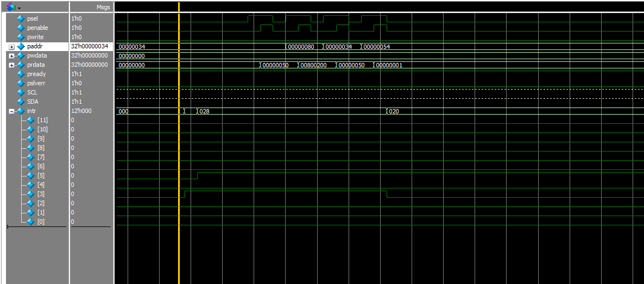Select the SCL signal diamond icon
The image size is (644, 284).
click(21, 92)
